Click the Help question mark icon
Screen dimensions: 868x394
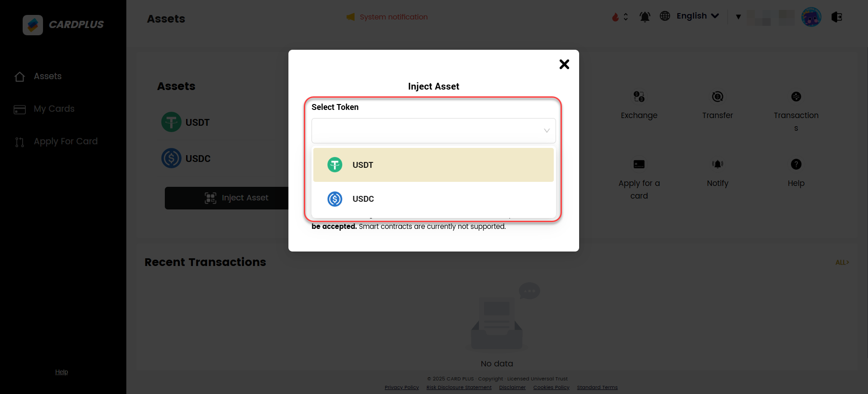(796, 165)
